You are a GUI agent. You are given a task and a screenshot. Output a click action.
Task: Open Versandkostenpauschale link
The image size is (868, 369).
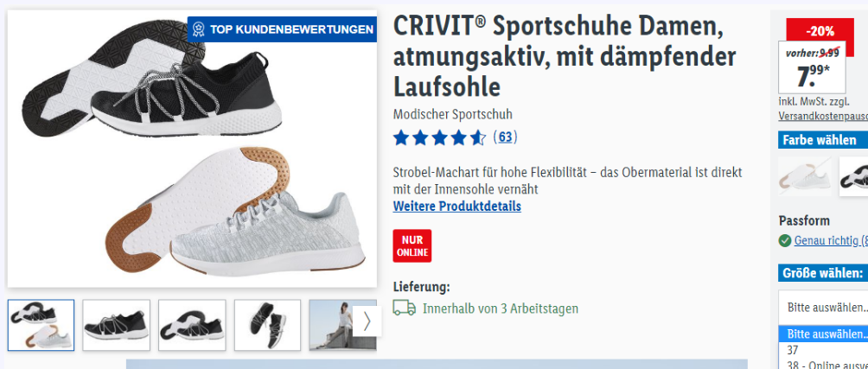pos(823,117)
